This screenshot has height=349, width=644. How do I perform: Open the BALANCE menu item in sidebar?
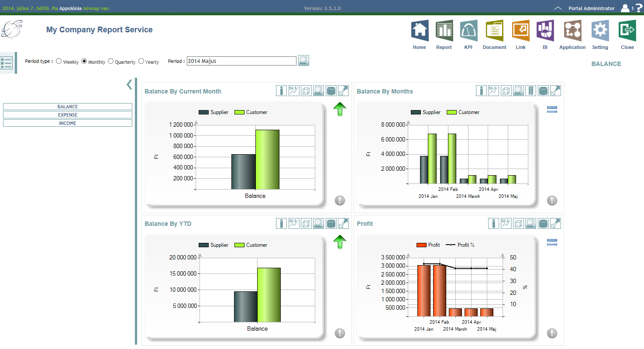pos(68,107)
